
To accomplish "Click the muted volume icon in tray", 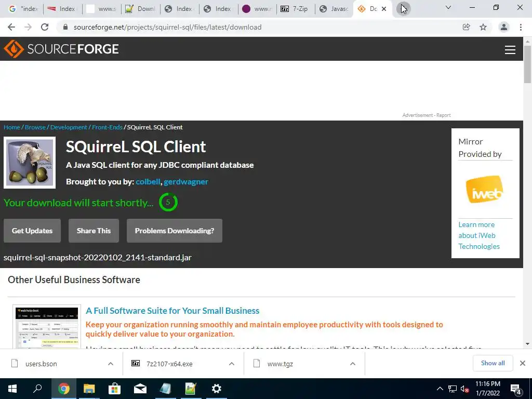I will tap(464, 389).
